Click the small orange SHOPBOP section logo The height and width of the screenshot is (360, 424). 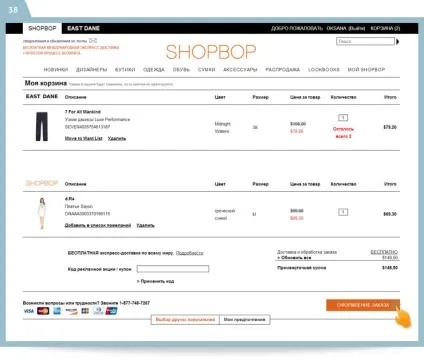[x=42, y=183]
